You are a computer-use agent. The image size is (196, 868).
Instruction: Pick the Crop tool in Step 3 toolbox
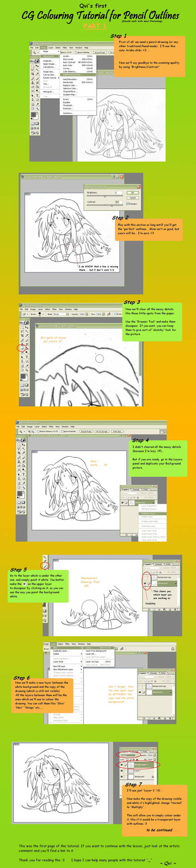(x=22, y=335)
